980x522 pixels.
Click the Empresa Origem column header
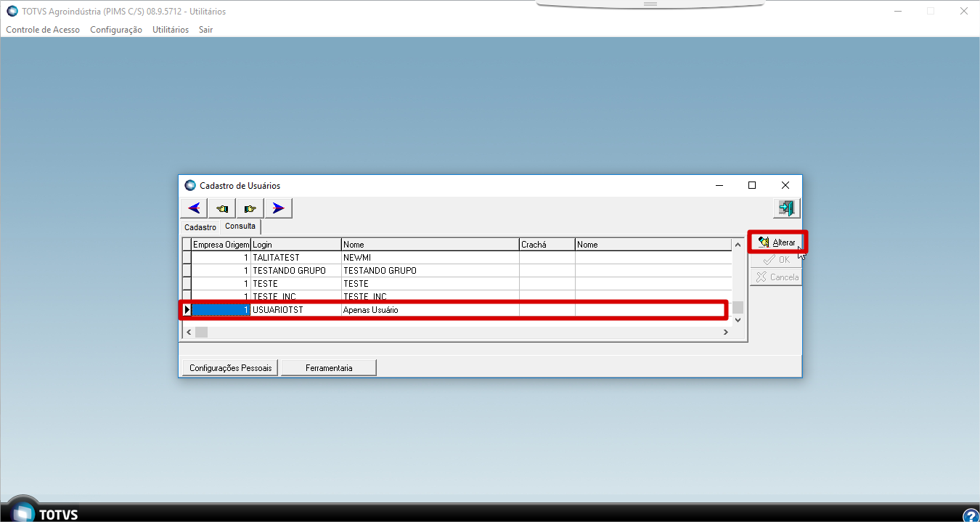[221, 245]
